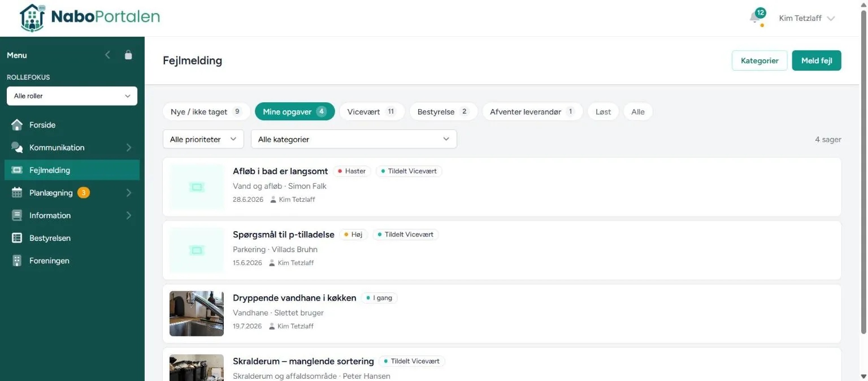868x381 pixels.
Task: Click the sidebar lock icon
Action: click(128, 55)
